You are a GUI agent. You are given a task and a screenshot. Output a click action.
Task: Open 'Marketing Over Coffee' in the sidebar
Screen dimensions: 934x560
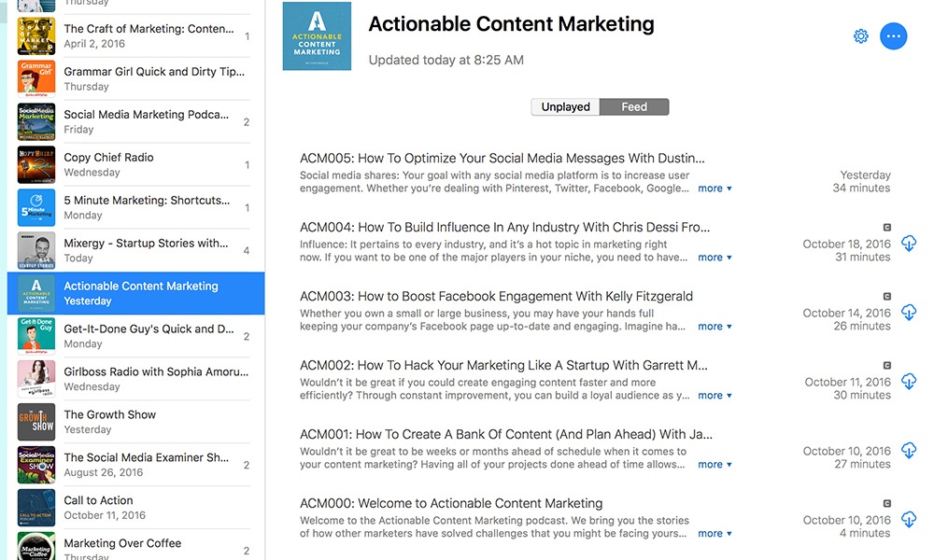coord(122,543)
